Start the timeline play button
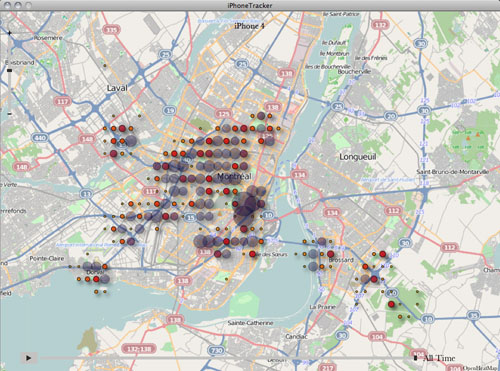 [28, 358]
